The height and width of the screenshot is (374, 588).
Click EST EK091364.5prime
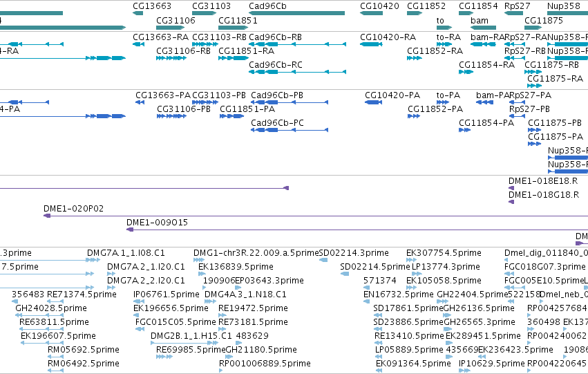(414, 364)
